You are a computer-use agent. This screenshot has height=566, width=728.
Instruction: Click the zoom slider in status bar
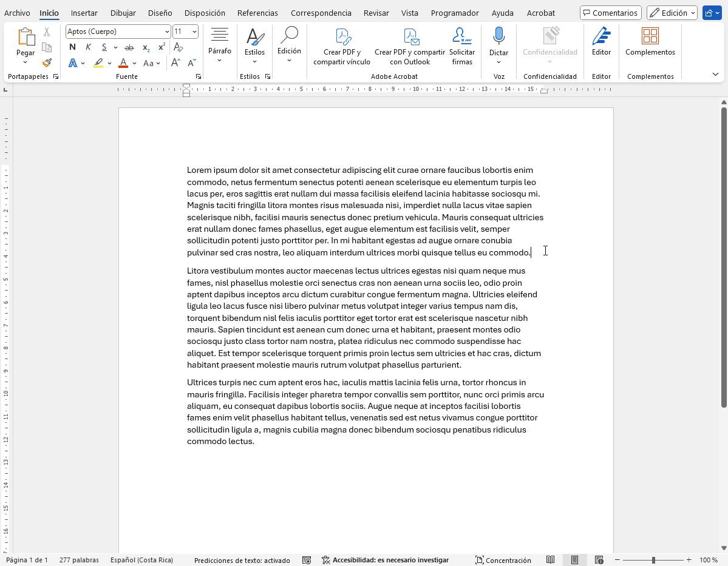653,560
